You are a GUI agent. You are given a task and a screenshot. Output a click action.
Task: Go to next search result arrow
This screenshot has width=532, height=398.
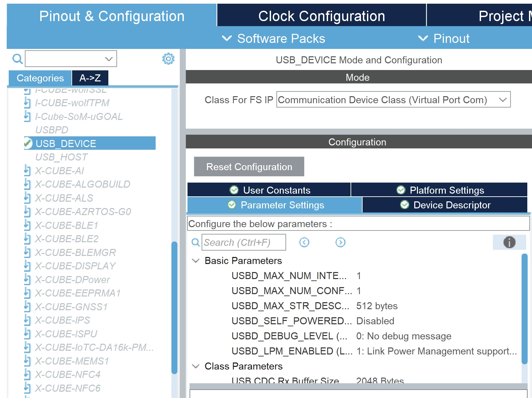coord(340,242)
